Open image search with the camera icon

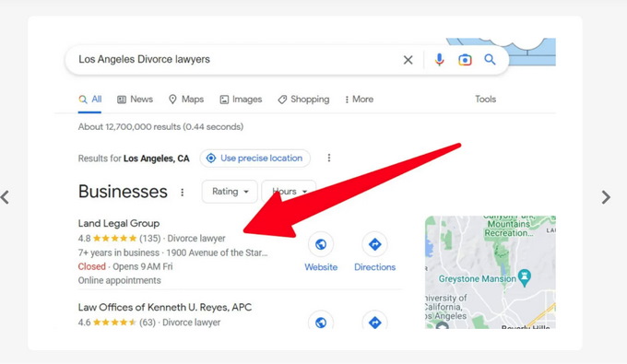pyautogui.click(x=465, y=60)
